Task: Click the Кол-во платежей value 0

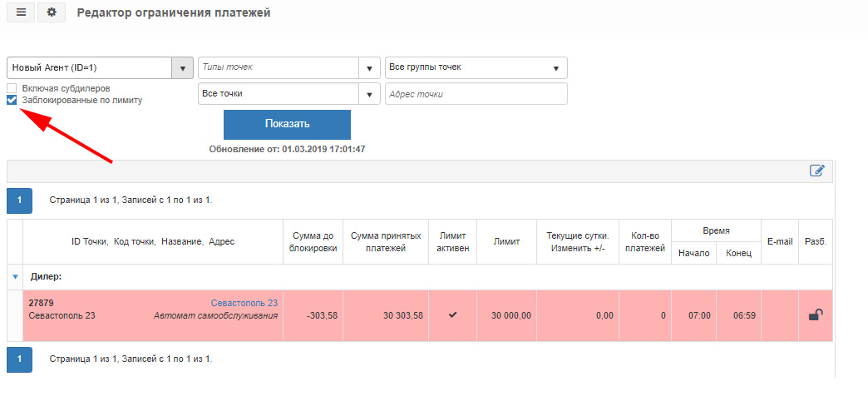Action: click(x=645, y=315)
